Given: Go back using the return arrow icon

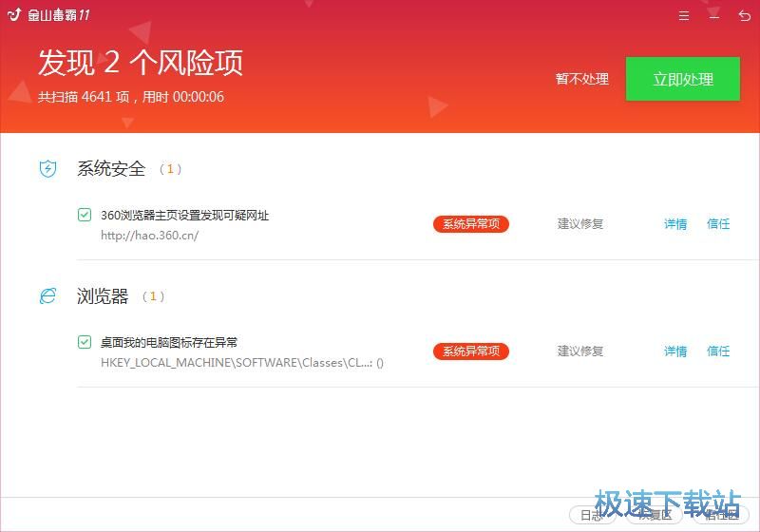Looking at the screenshot, I should pos(744,16).
